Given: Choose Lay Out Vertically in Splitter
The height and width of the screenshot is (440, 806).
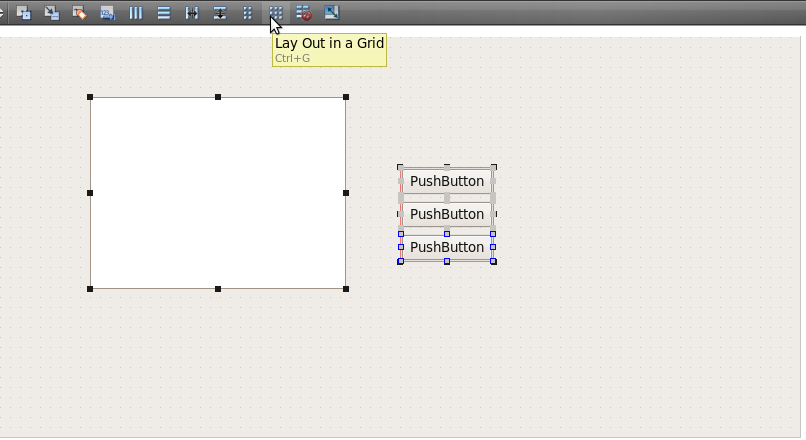Looking at the screenshot, I should click(220, 13).
